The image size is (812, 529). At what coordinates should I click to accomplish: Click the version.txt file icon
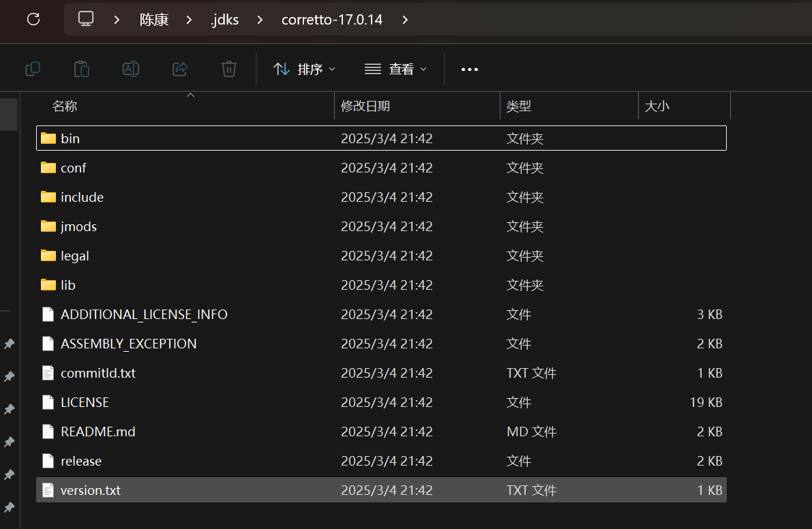pos(48,490)
